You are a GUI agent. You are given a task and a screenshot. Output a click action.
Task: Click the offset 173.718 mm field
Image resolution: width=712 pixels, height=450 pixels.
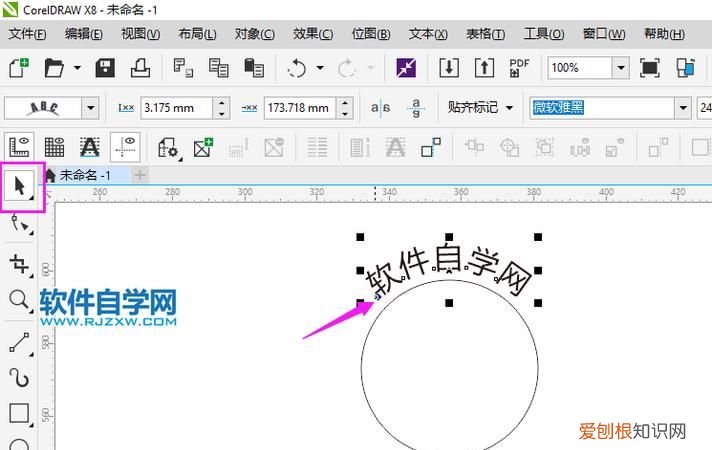pyautogui.click(x=300, y=108)
